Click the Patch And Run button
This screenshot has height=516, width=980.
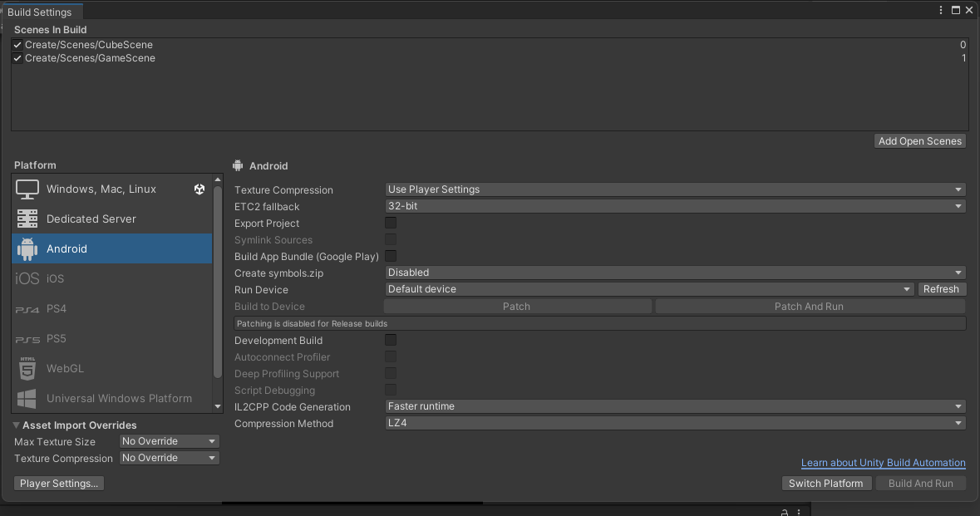pos(810,306)
